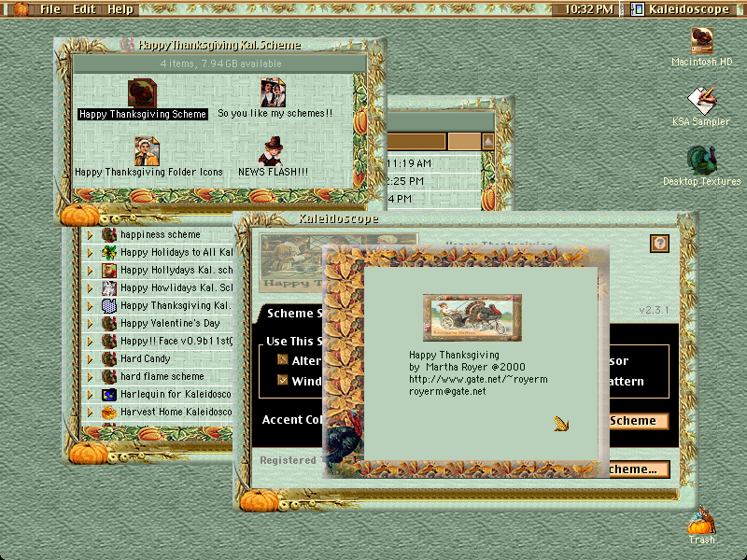Expand the Happy Valentine's Day row
The height and width of the screenshot is (560, 747).
click(90, 324)
